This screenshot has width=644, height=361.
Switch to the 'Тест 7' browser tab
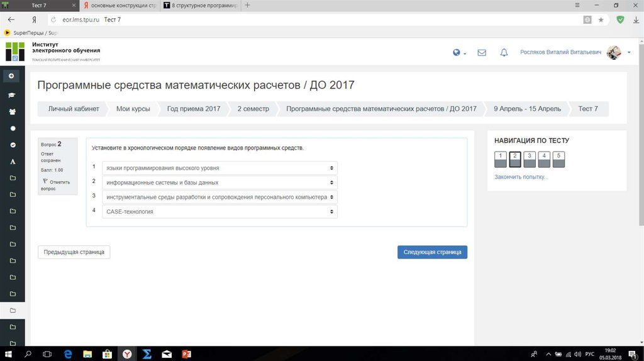(39, 5)
